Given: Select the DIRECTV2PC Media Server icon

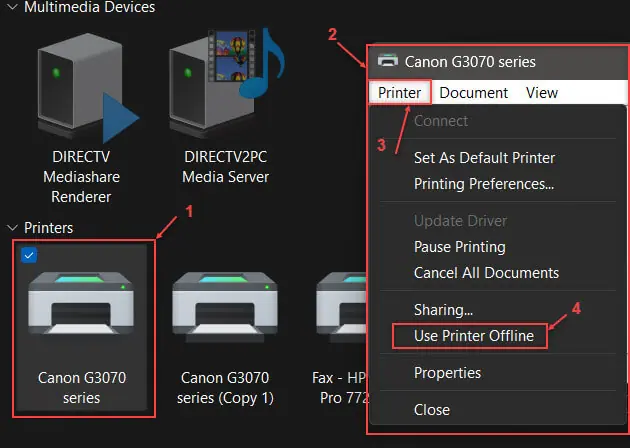Looking at the screenshot, I should pos(227,82).
